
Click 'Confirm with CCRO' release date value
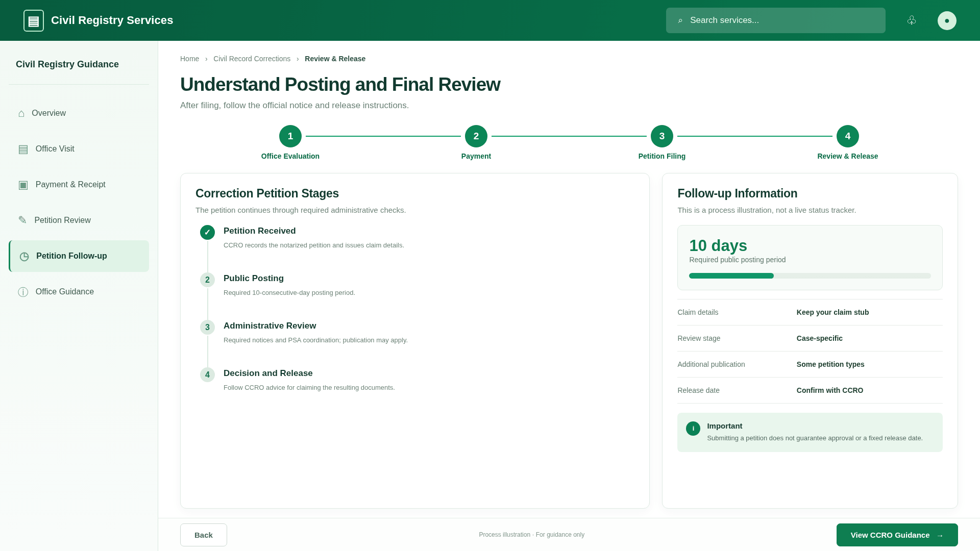point(829,390)
